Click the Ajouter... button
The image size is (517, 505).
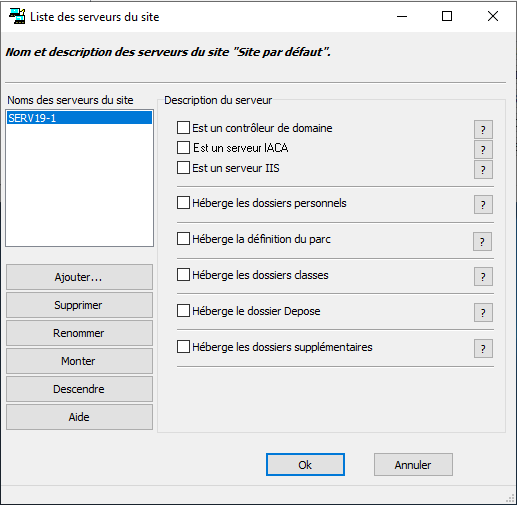click(79, 277)
